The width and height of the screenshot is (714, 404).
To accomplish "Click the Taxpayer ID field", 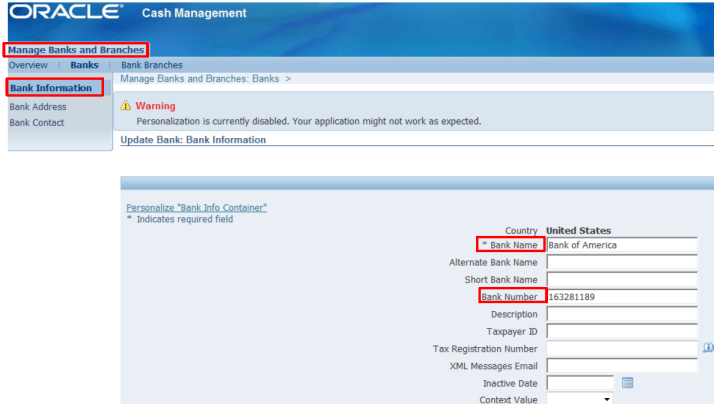I will coord(621,331).
